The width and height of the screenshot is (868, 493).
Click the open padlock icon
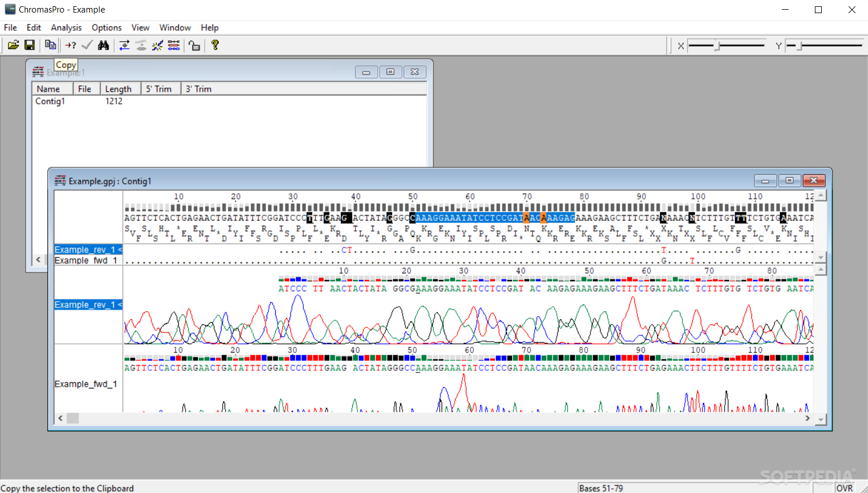click(x=195, y=45)
